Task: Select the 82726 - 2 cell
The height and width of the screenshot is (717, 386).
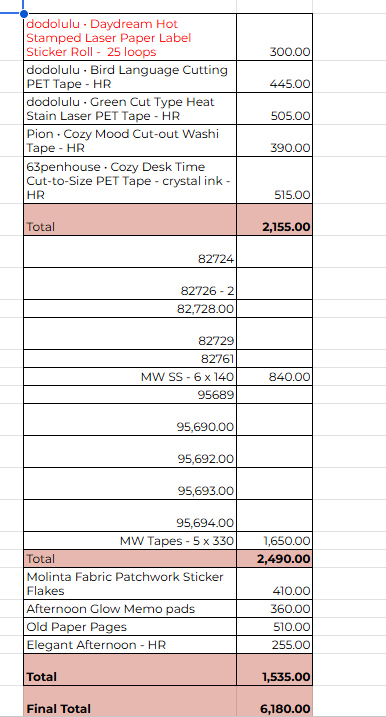Action: pyautogui.click(x=130, y=284)
